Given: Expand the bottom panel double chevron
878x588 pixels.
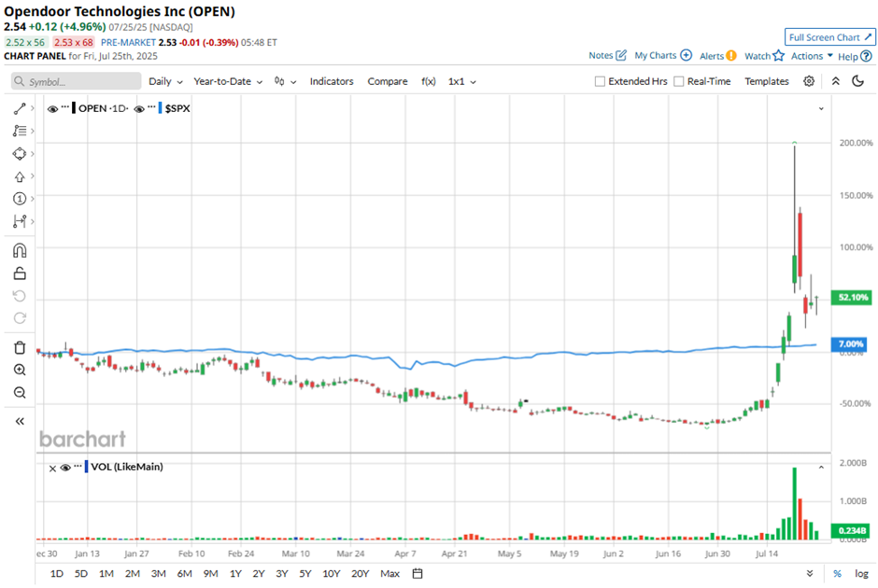Looking at the screenshot, I should (x=810, y=573).
